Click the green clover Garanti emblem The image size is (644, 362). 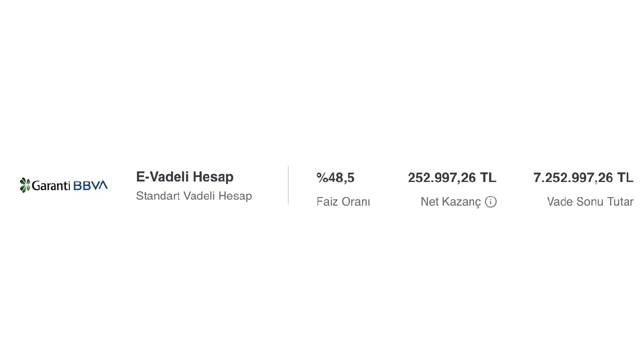(x=25, y=185)
